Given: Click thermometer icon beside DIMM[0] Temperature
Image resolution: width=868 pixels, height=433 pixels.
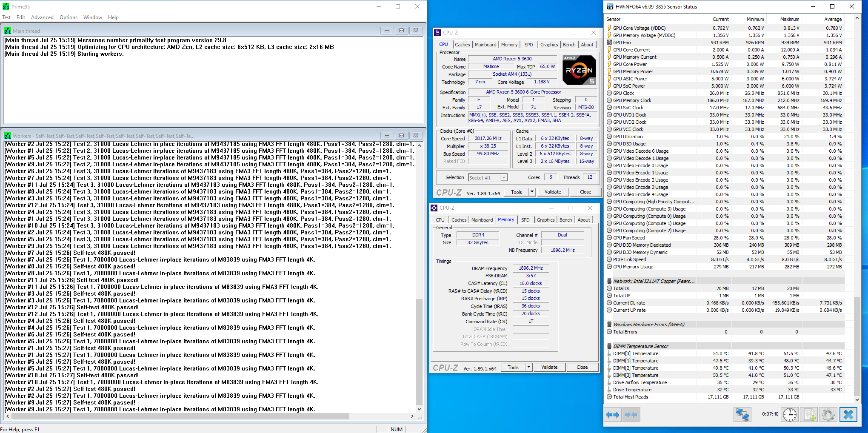Looking at the screenshot, I should 609,353.
